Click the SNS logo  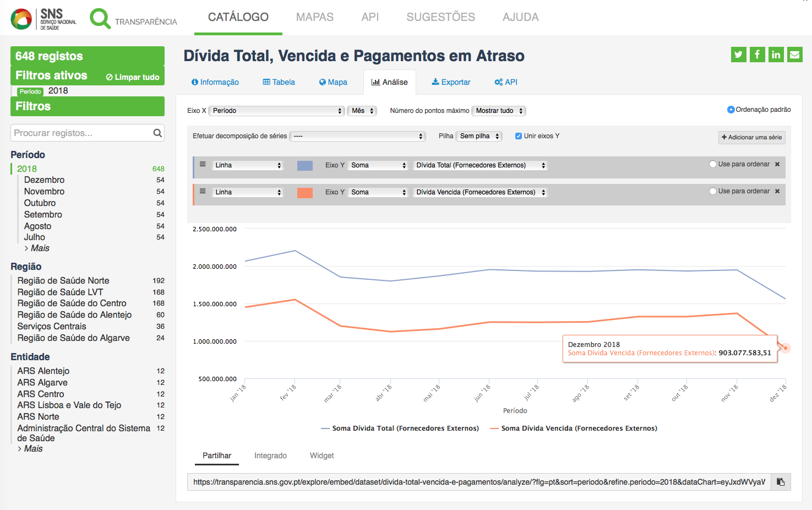[44, 19]
